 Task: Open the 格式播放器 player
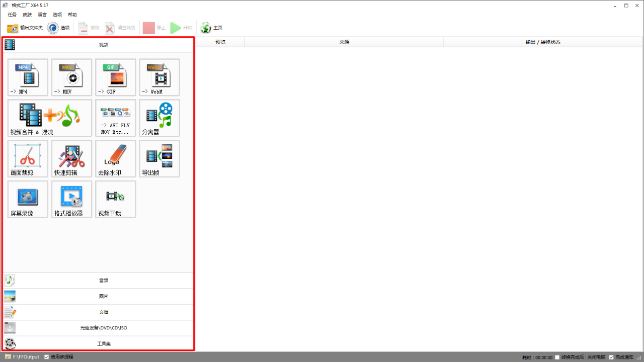72,200
